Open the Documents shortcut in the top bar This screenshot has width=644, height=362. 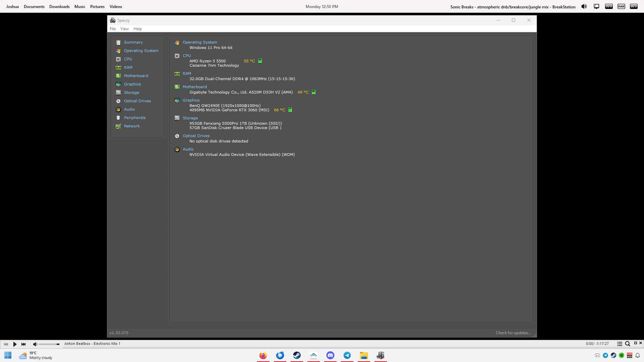click(x=34, y=7)
